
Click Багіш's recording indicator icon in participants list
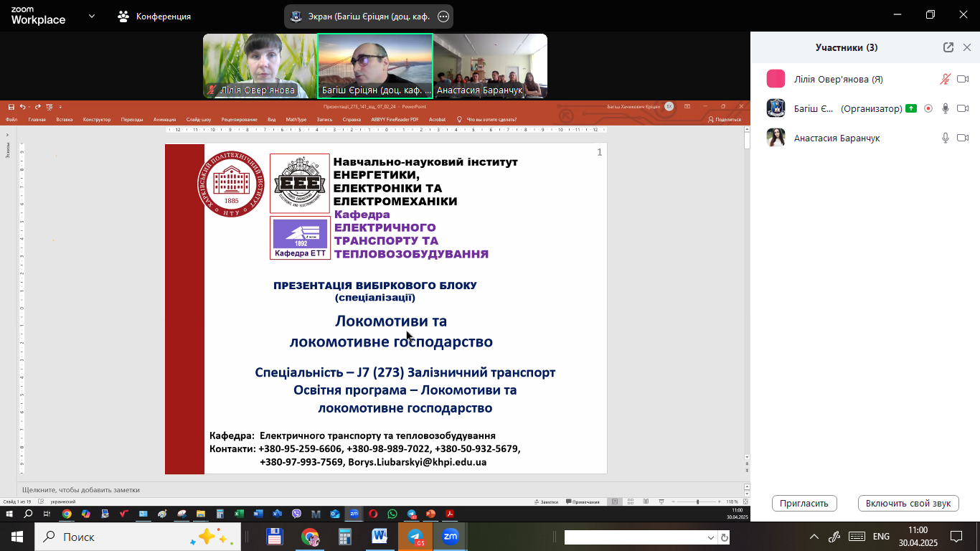pos(928,108)
